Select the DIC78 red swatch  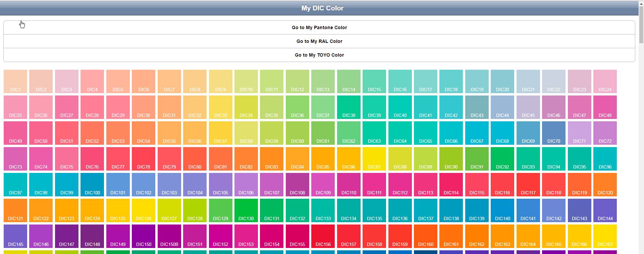coord(144,159)
